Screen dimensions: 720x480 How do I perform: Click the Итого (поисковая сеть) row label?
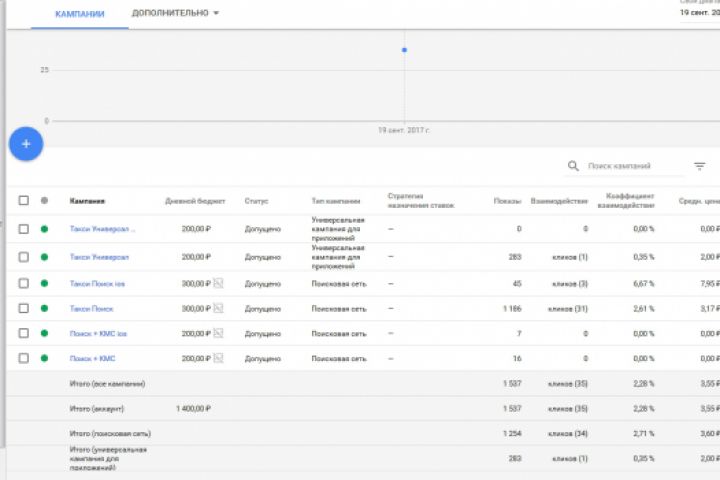point(110,433)
